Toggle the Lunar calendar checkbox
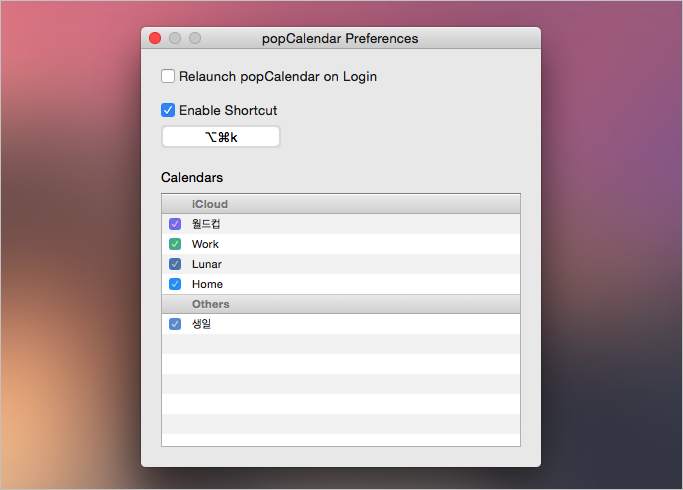The width and height of the screenshot is (683, 490). tap(175, 264)
